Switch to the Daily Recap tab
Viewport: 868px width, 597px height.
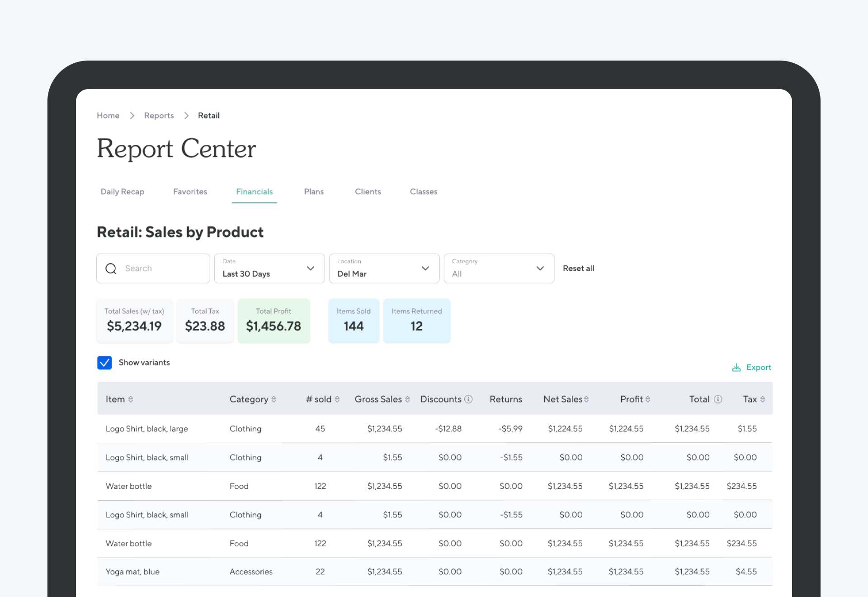pos(122,192)
